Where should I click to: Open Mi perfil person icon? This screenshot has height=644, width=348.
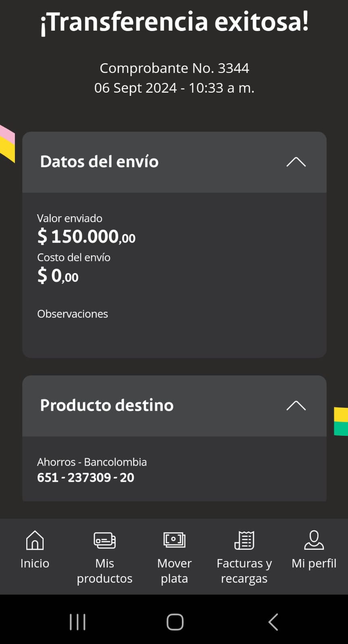point(314,540)
